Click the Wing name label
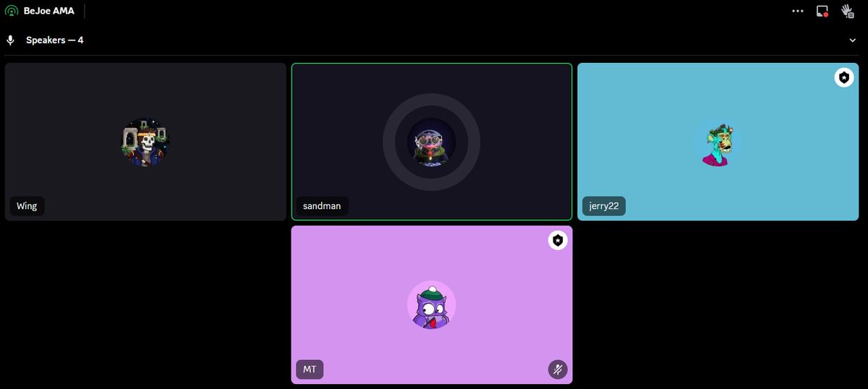Image resolution: width=868 pixels, height=389 pixels. [x=27, y=206]
